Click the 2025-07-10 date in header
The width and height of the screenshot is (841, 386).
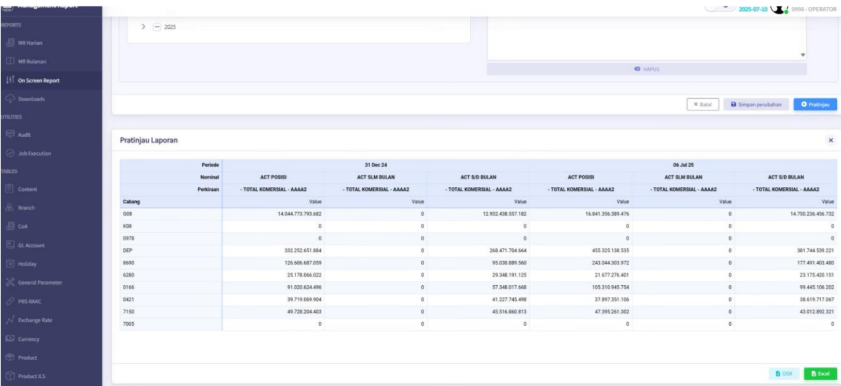pyautogui.click(x=753, y=10)
